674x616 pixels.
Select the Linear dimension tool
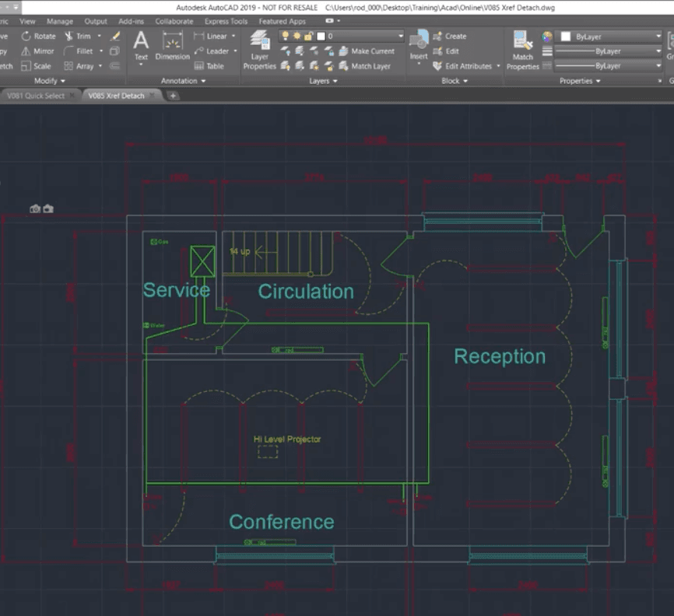pyautogui.click(x=210, y=36)
